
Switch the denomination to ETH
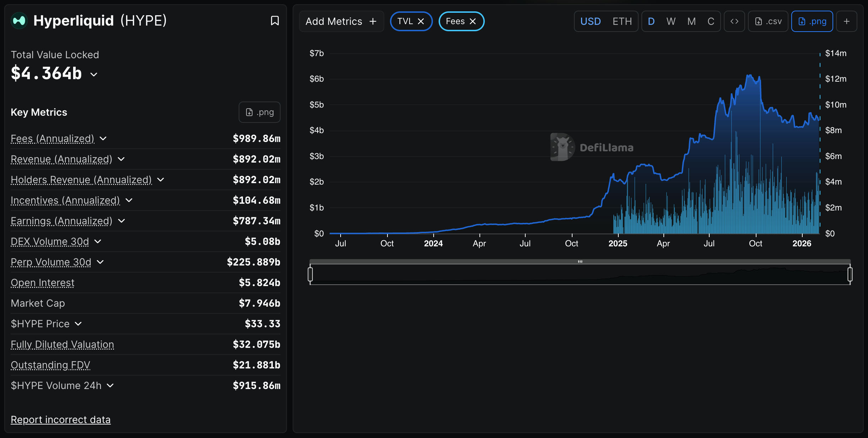pyautogui.click(x=622, y=21)
